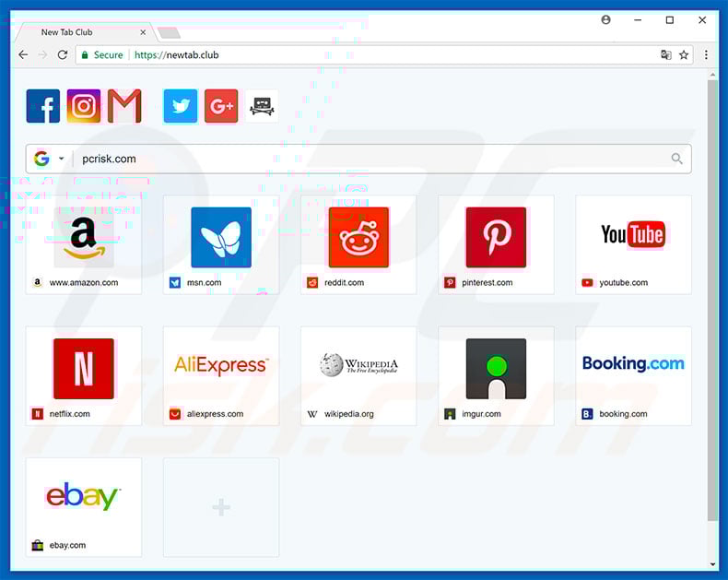Click the vertical scrollbar thumb
The image size is (728, 580).
tap(712, 301)
